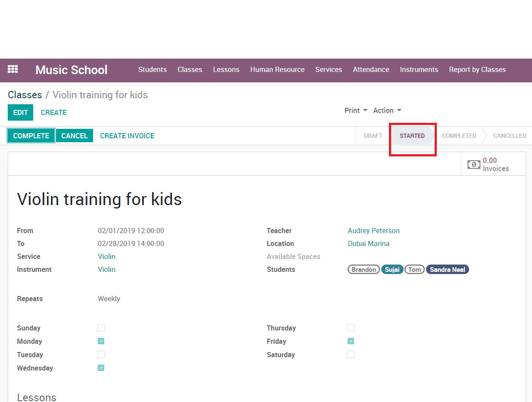Open teacher Audrey Peterson link
Image resolution: width=532 pixels, height=402 pixels.
373,231
